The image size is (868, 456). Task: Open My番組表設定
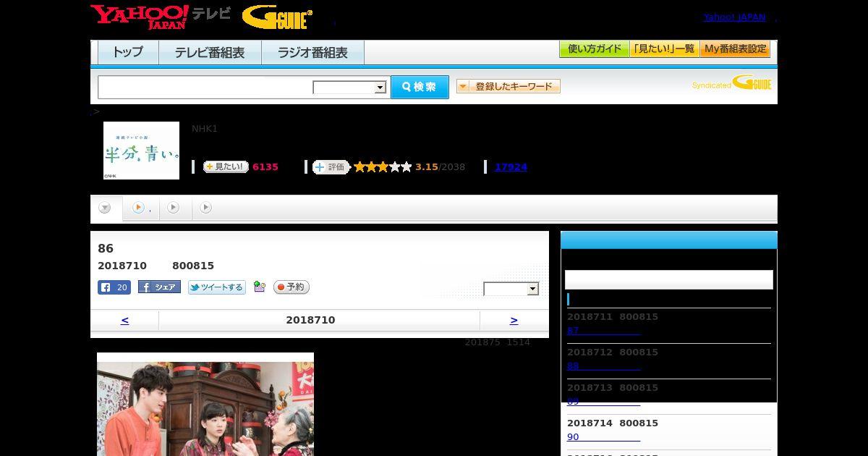735,49
